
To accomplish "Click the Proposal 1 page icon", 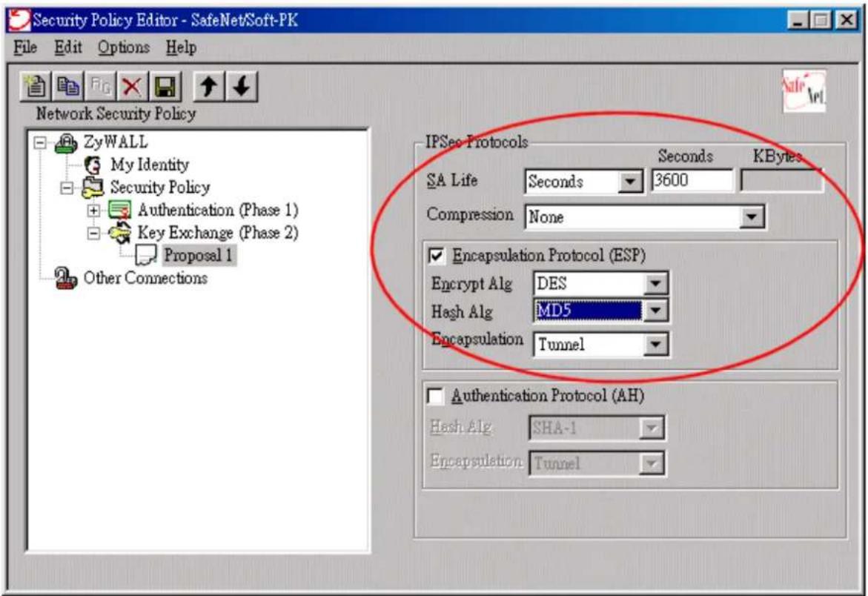I will 145,256.
